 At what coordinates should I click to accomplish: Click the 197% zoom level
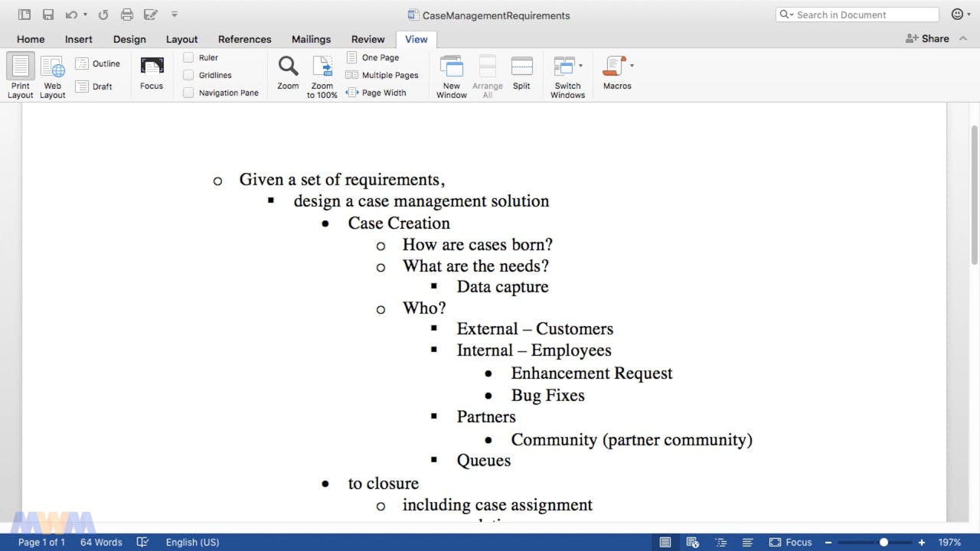tap(949, 542)
